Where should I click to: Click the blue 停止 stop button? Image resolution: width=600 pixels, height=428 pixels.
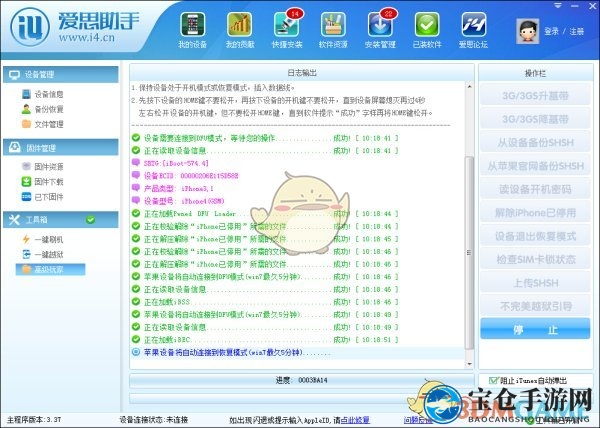click(x=535, y=329)
